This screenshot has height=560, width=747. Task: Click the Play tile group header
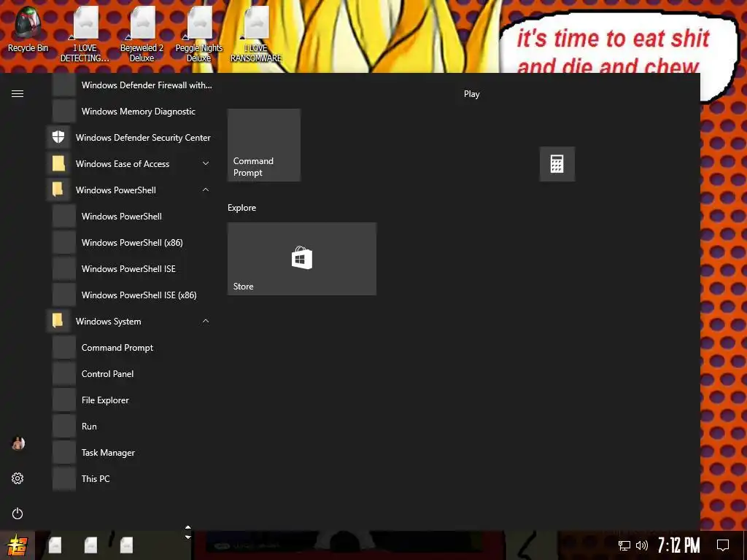pos(472,94)
